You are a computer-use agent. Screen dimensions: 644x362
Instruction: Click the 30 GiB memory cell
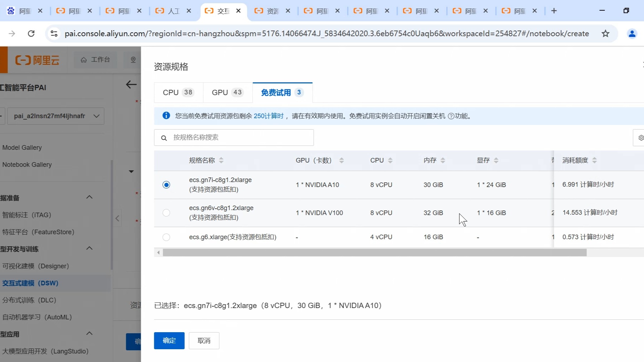click(x=433, y=185)
